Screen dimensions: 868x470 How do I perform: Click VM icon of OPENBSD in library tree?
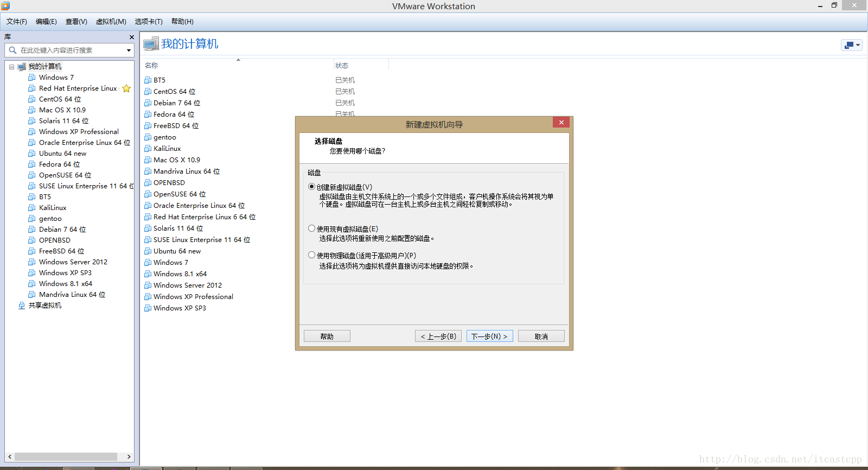click(x=32, y=240)
